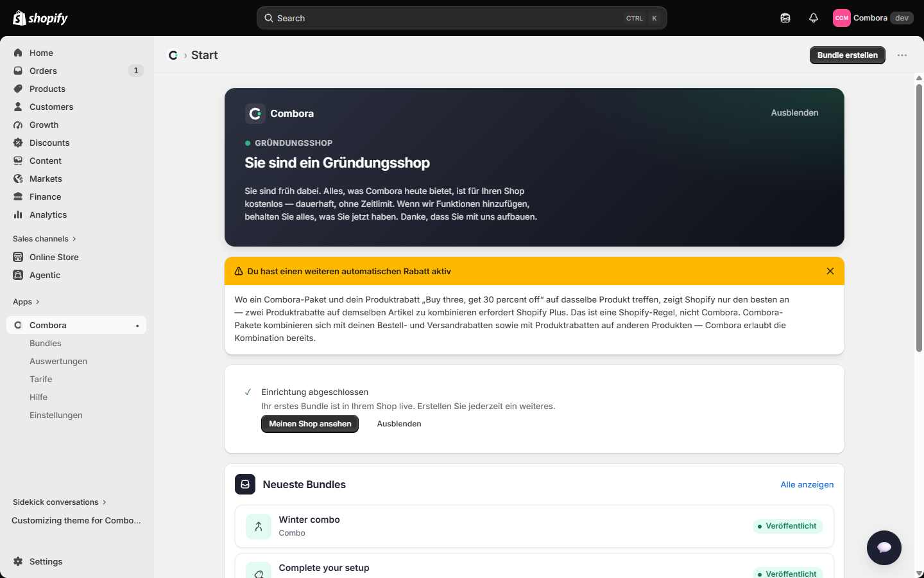The image size is (924, 578).
Task: Click the Bundle erstellen button
Action: click(x=848, y=55)
